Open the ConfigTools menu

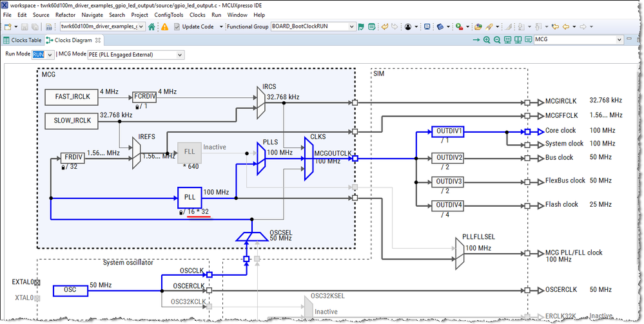click(169, 15)
